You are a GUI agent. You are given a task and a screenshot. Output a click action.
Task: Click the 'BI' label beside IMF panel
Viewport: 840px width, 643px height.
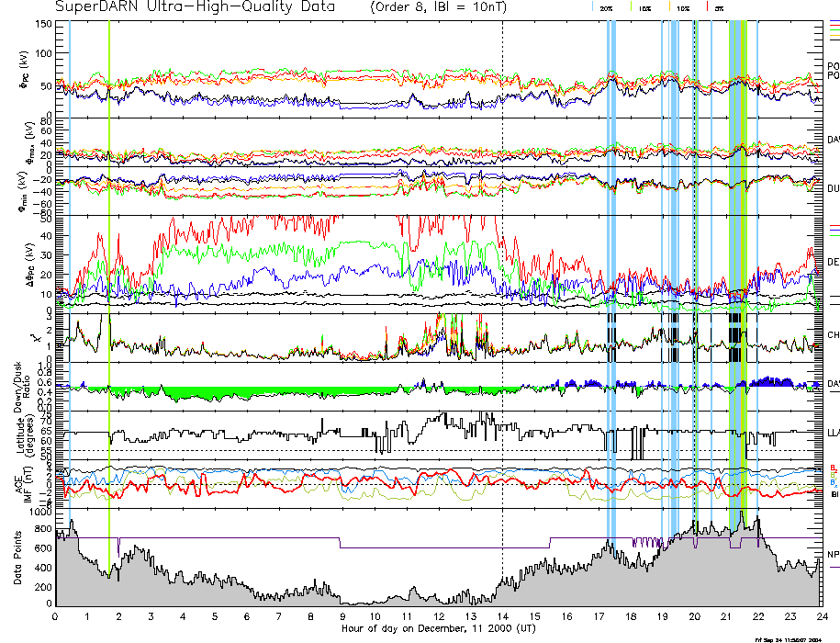834,494
